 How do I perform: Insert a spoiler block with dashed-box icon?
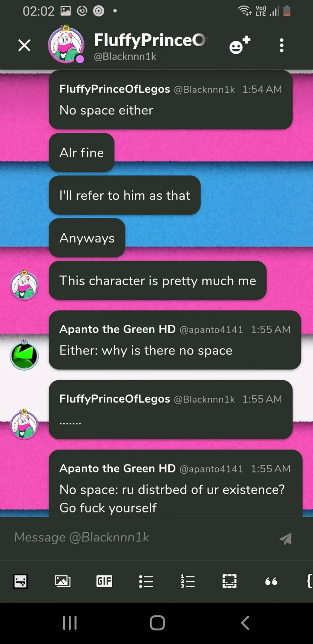pos(230,581)
